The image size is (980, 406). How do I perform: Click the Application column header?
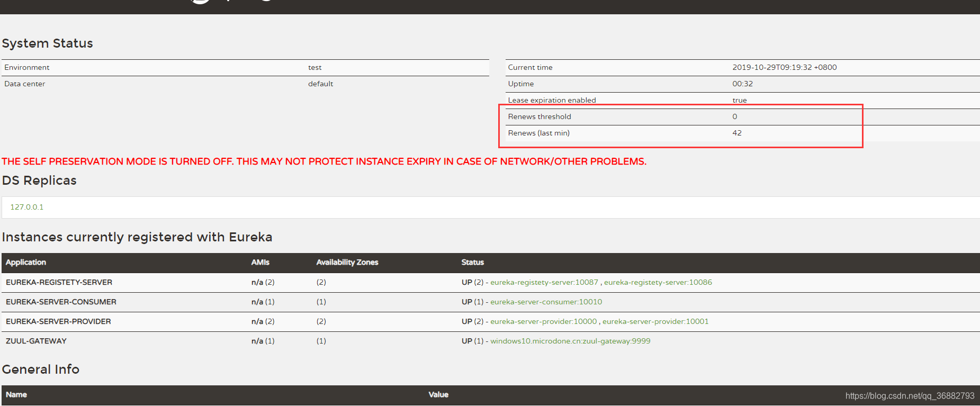click(x=26, y=262)
